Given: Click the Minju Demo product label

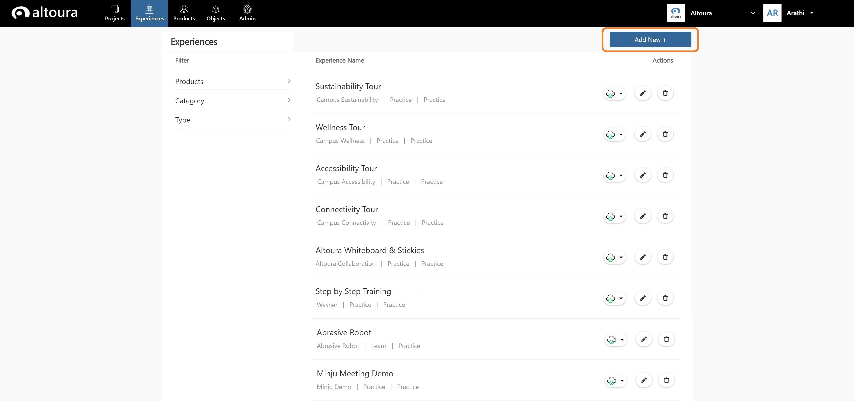Looking at the screenshot, I should (333, 387).
